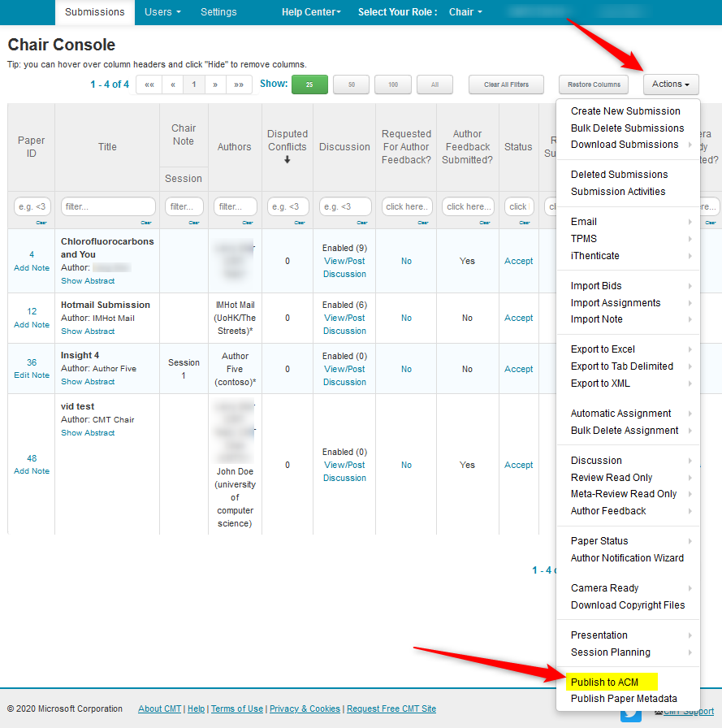Image resolution: width=722 pixels, height=728 pixels.
Task: Click Show Abstract for Hotmail Submission
Action: (x=88, y=331)
